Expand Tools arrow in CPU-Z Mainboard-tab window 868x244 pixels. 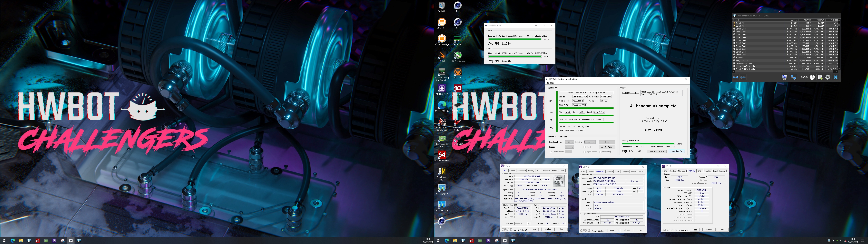tap(618, 230)
